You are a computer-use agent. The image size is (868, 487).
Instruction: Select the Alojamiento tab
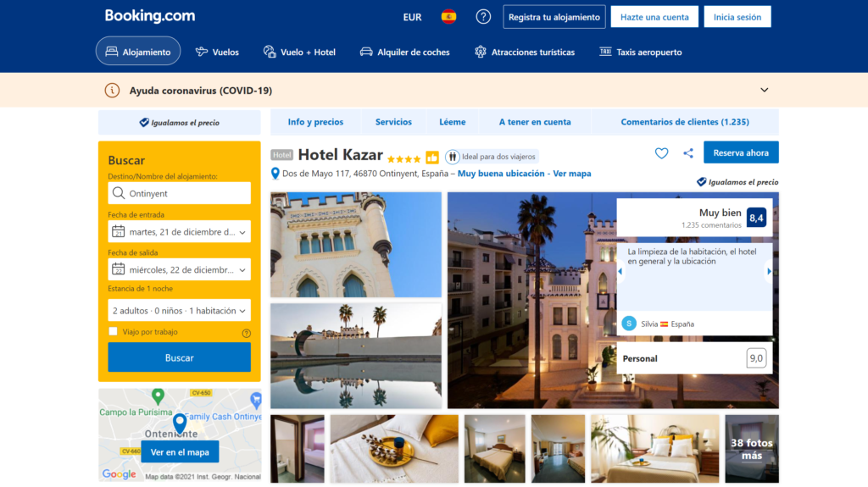pos(138,52)
